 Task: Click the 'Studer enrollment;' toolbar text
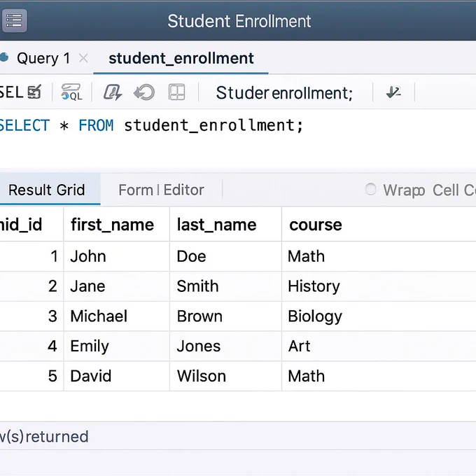[x=284, y=92]
